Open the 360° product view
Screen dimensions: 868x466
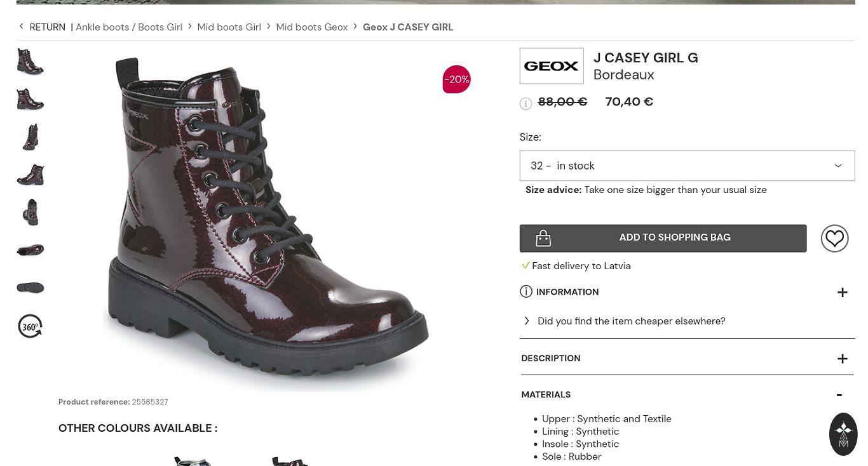[30, 326]
